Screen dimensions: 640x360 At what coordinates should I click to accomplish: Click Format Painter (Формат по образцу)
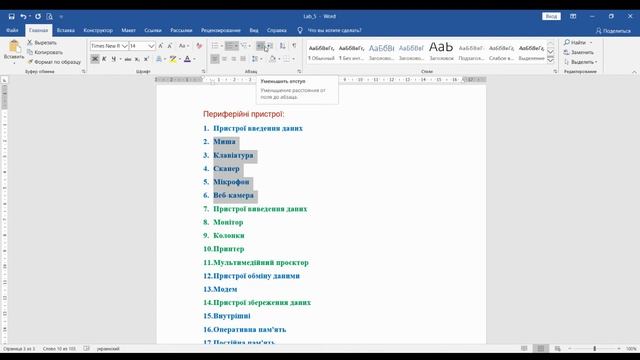click(x=54, y=62)
